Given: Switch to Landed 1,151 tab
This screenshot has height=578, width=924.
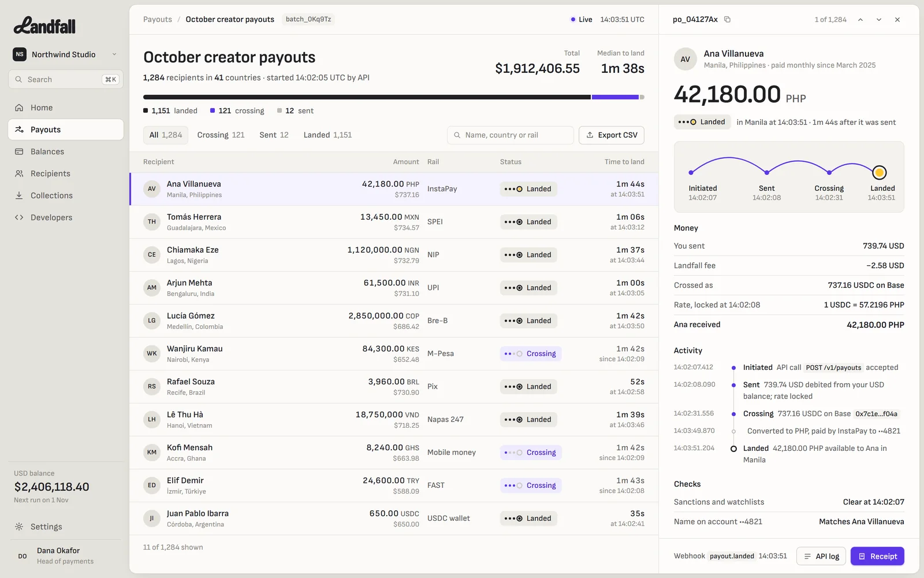Looking at the screenshot, I should tap(327, 135).
